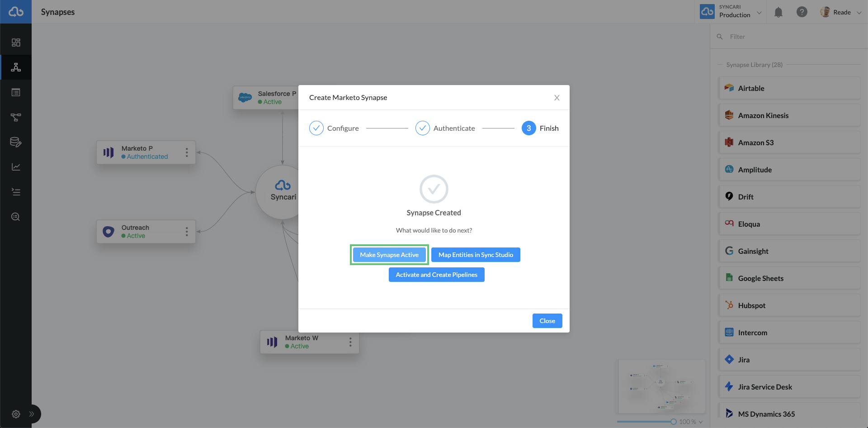Close the Create Marketo Synapse dialog with X
The image size is (868, 428).
coord(557,98)
